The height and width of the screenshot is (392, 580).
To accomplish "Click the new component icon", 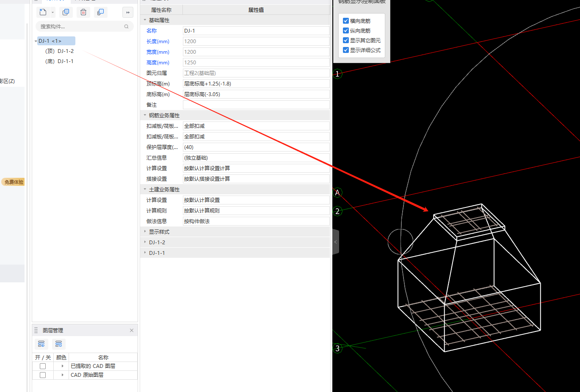I will 43,12.
